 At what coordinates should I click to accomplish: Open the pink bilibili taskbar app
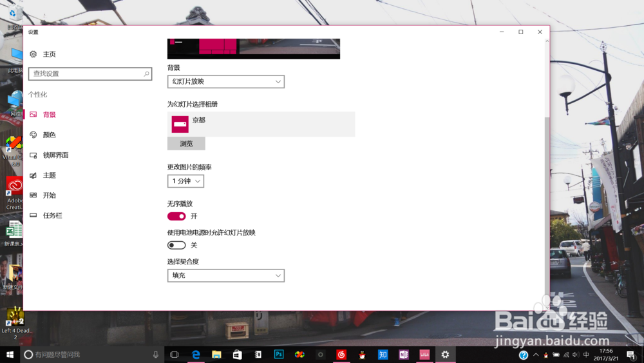[x=424, y=355]
